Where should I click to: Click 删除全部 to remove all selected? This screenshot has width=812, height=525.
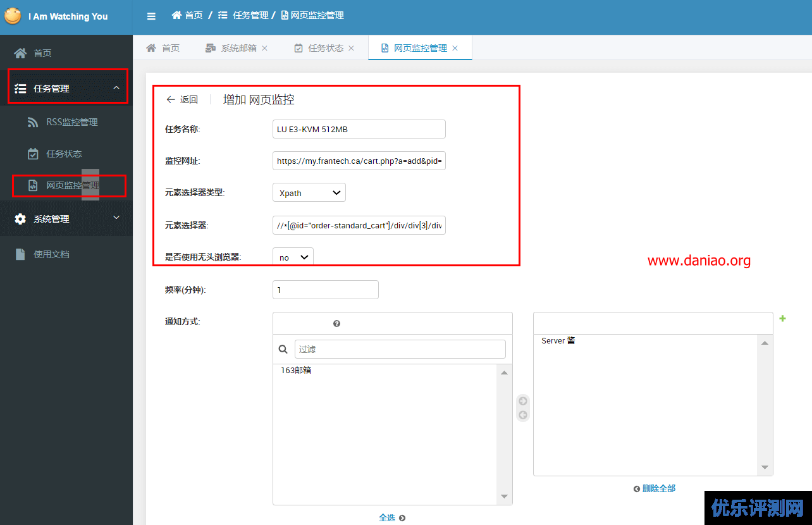click(x=659, y=488)
